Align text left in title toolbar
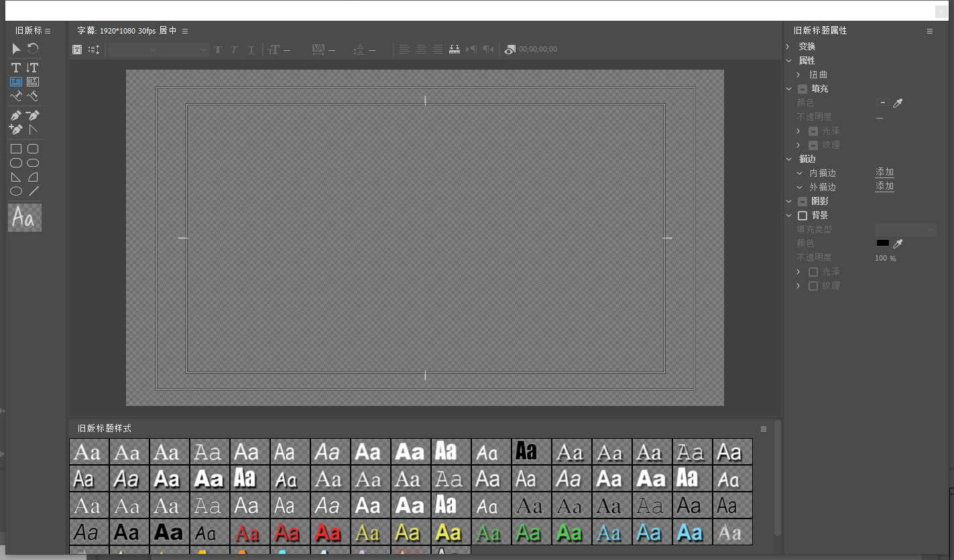 point(404,50)
